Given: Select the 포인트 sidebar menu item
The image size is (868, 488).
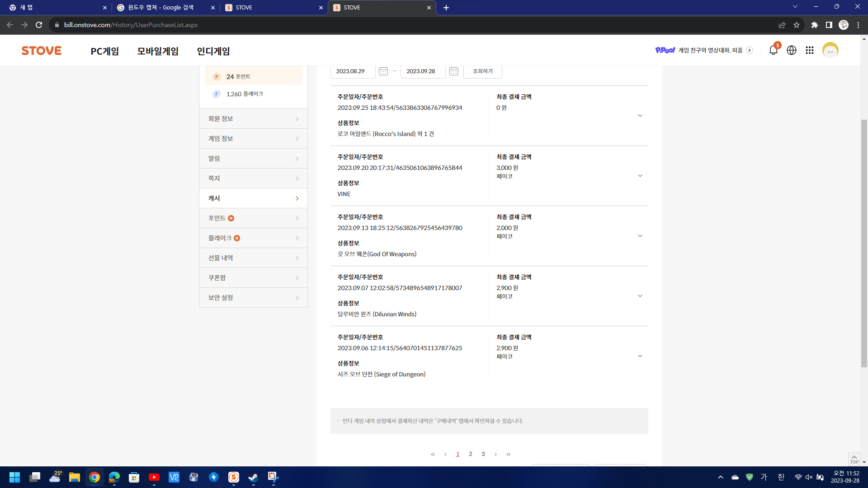Looking at the screenshot, I should 253,218.
